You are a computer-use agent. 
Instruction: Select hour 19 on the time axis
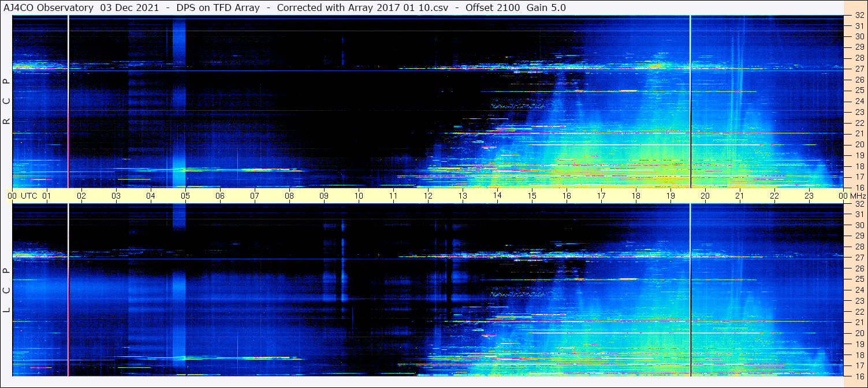point(670,196)
